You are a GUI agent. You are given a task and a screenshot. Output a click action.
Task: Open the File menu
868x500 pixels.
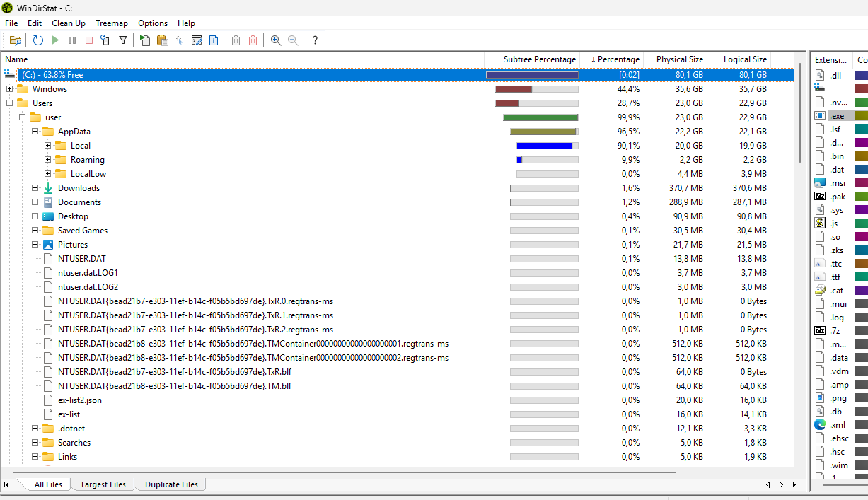(x=11, y=23)
